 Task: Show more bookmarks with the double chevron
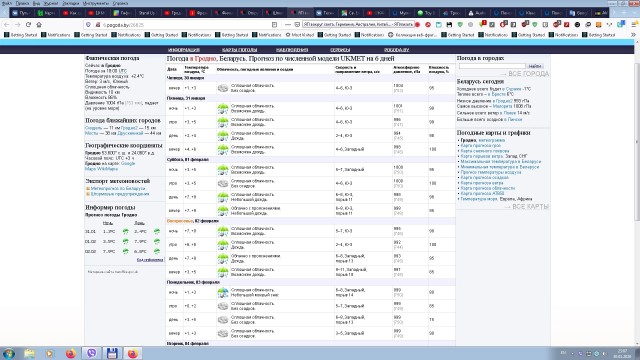pos(633,35)
